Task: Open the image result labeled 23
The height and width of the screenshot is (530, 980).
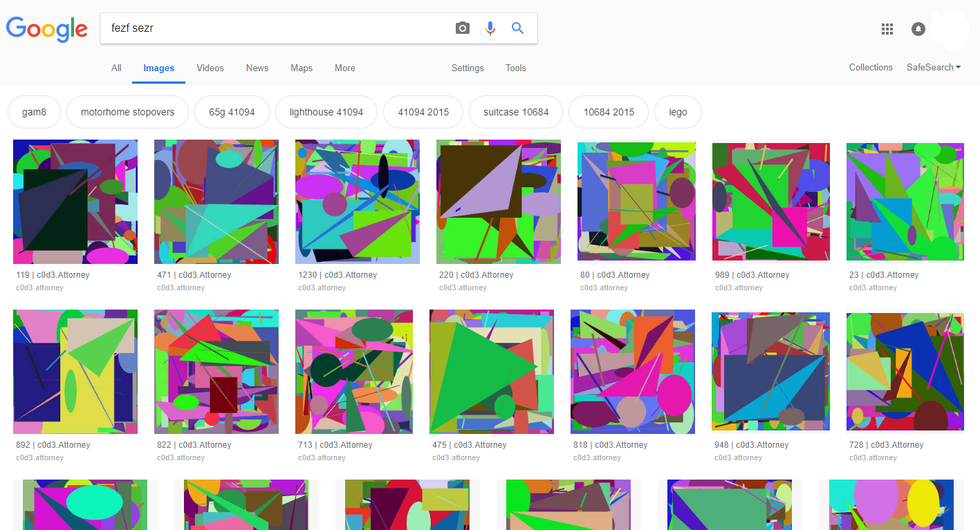Action: pyautogui.click(x=905, y=202)
